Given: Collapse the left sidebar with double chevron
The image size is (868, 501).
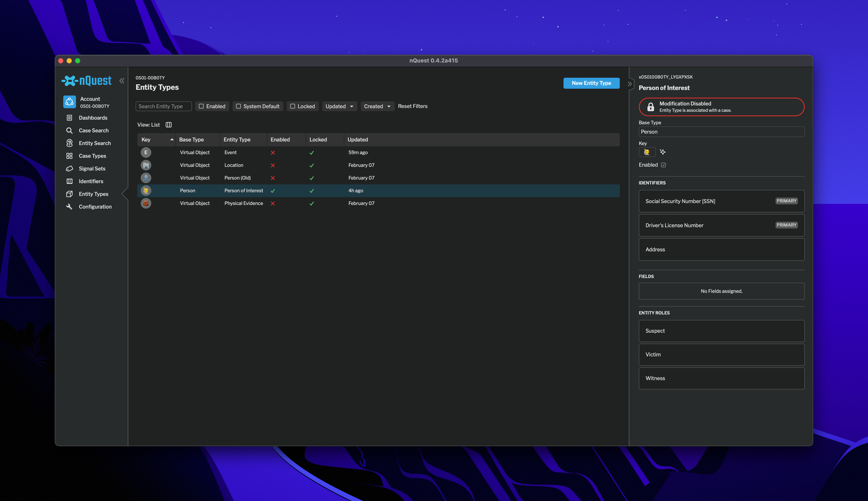Looking at the screenshot, I should (x=122, y=81).
